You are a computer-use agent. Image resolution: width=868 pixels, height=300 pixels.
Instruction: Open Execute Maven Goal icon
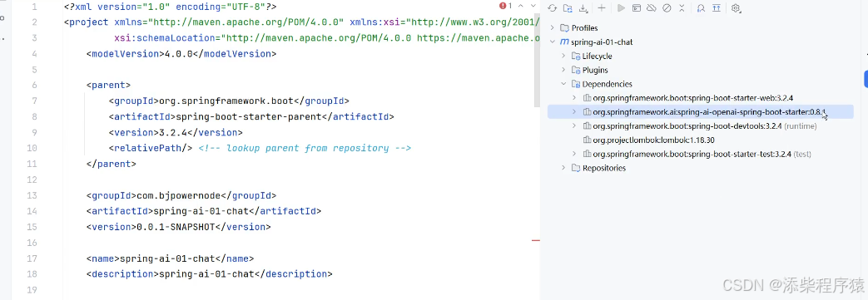[x=637, y=7]
